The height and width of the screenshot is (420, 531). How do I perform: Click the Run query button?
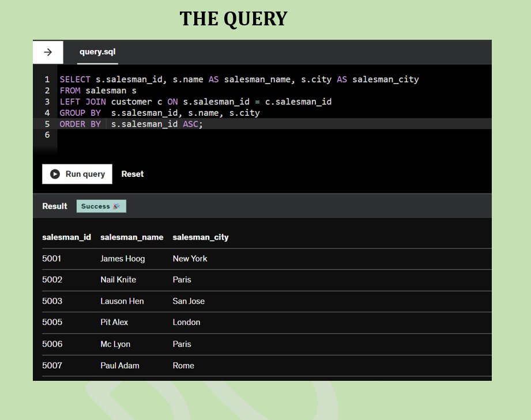[77, 174]
